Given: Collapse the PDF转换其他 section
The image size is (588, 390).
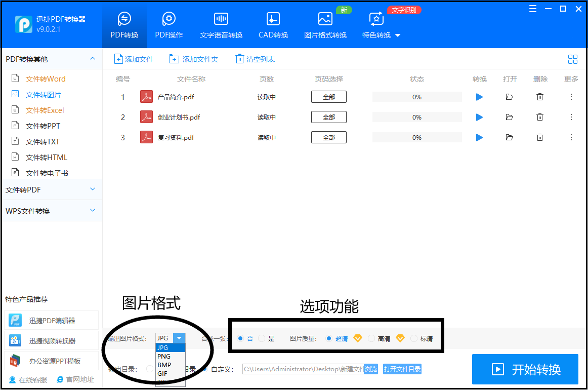Looking at the screenshot, I should point(93,59).
